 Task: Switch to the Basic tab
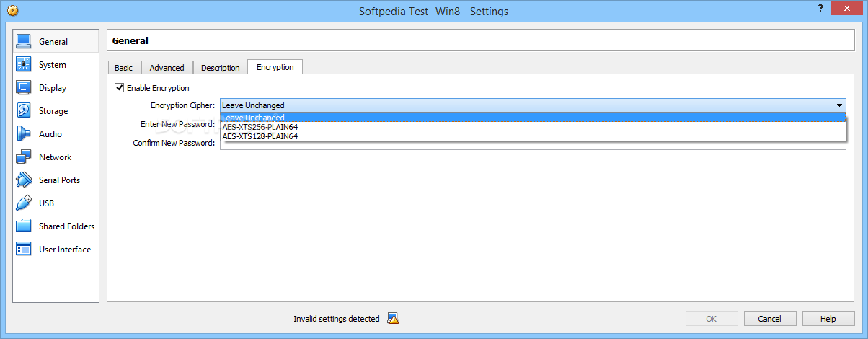(123, 68)
